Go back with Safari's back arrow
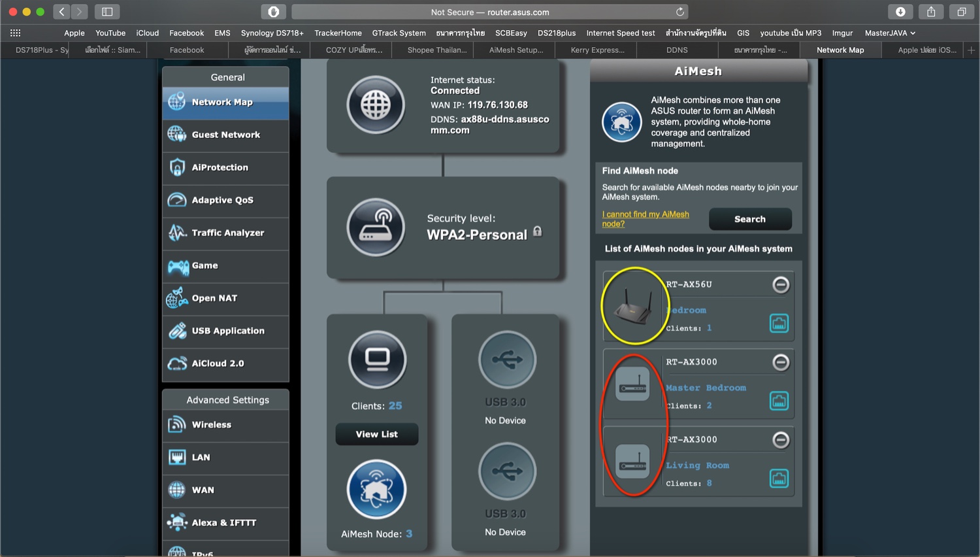Viewport: 980px width, 557px height. [x=61, y=12]
